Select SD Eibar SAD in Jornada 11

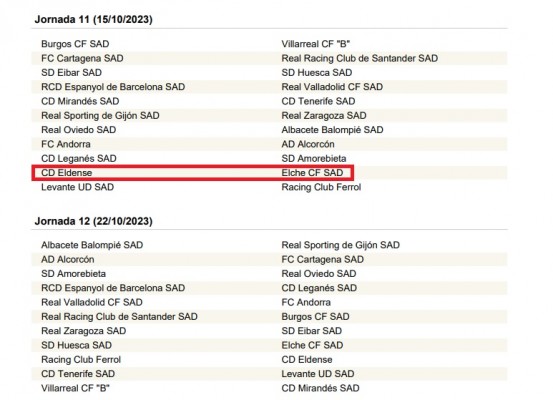[72, 73]
